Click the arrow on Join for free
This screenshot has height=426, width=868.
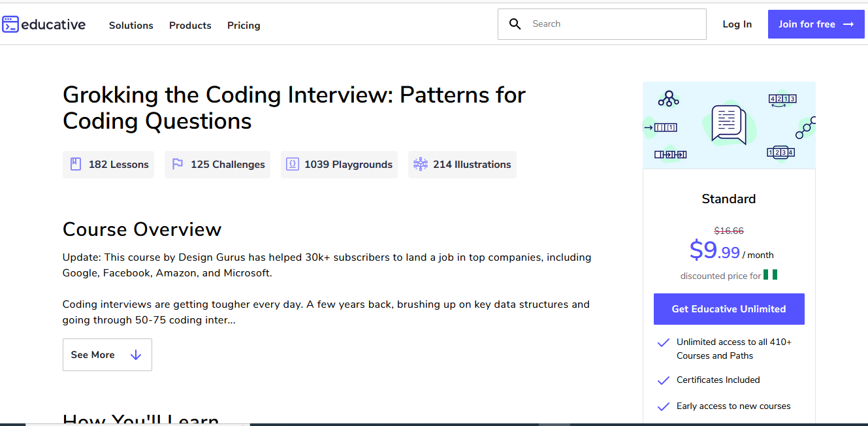848,24
